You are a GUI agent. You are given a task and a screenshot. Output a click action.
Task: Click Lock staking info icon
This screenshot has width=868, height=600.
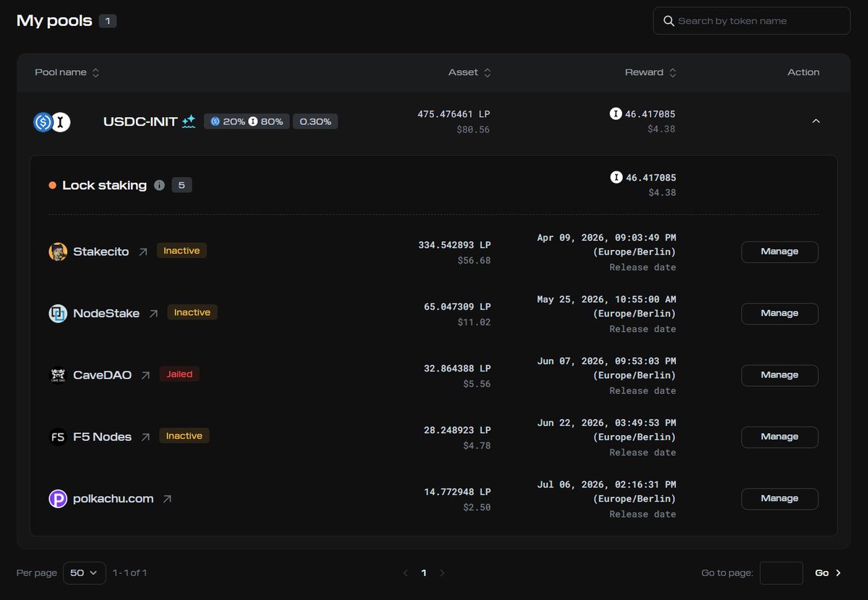coord(160,186)
